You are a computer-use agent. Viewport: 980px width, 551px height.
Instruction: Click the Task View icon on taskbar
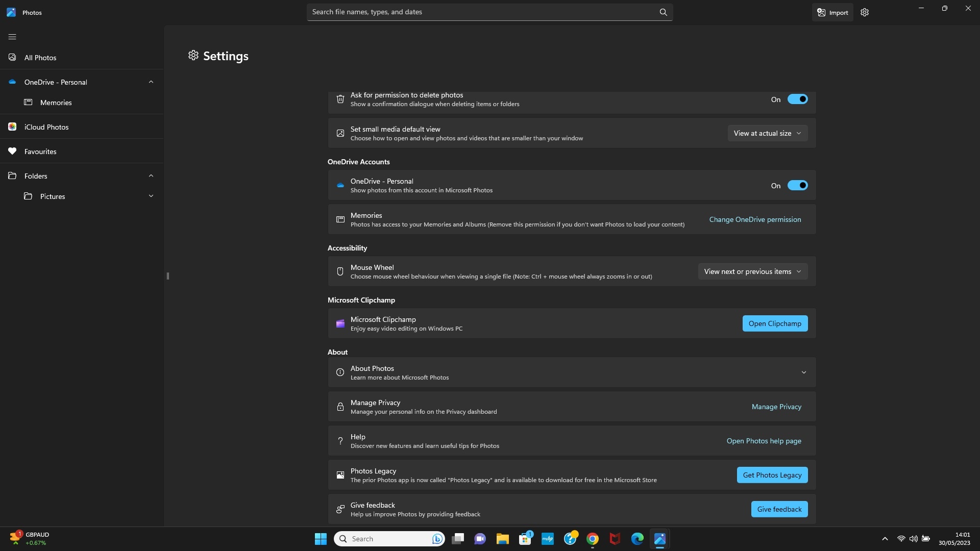point(457,539)
